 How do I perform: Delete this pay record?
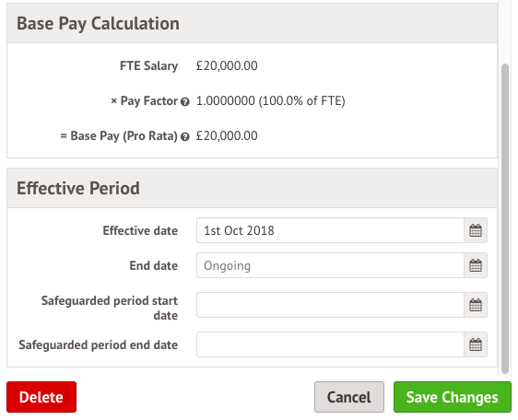click(x=41, y=397)
